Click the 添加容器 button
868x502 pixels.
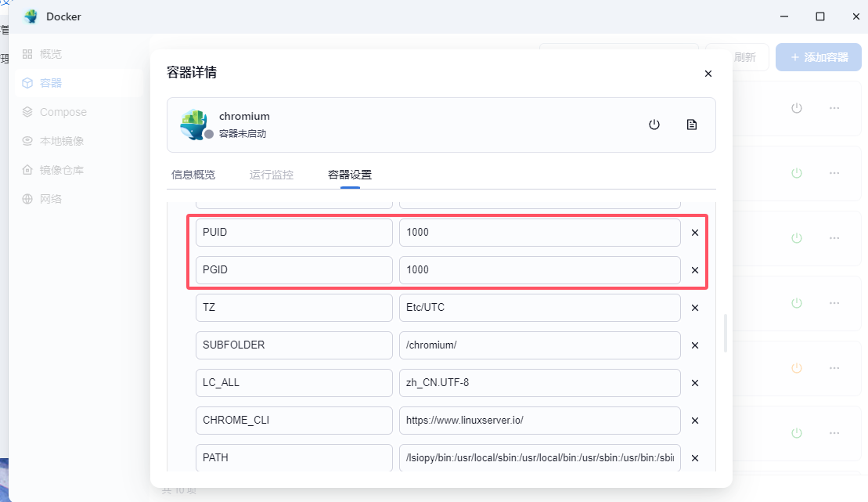(818, 57)
